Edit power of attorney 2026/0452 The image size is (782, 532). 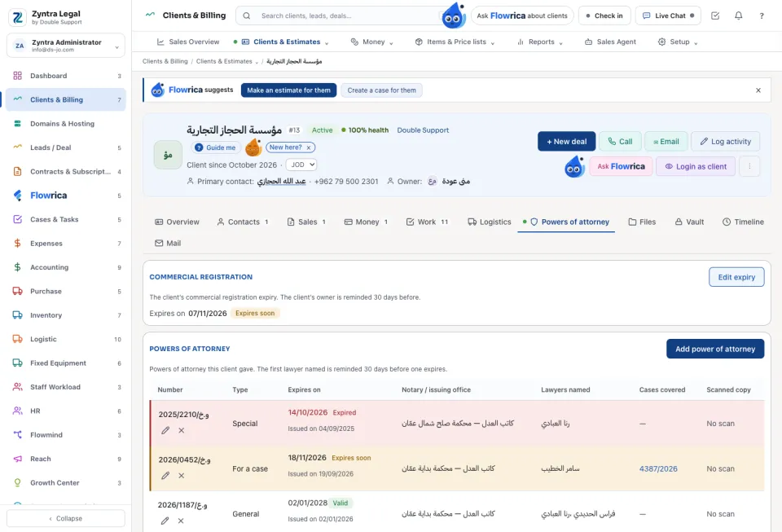(x=165, y=476)
